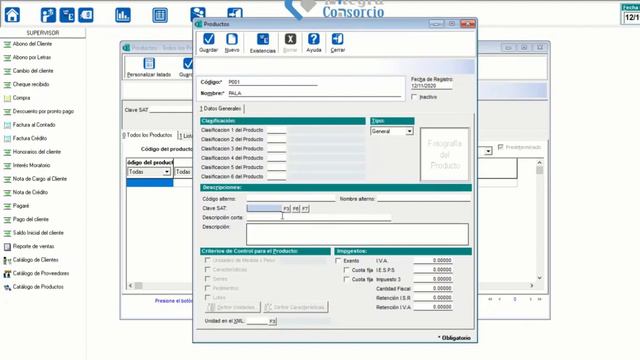This screenshot has height=360, width=640.
Task: Click Personalizar listado icon in background window
Action: point(149,64)
